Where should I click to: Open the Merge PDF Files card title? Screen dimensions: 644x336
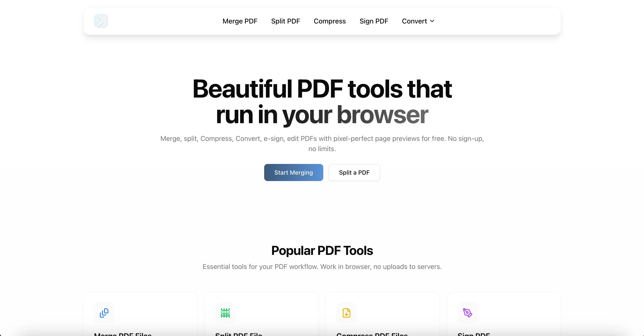coord(123,334)
